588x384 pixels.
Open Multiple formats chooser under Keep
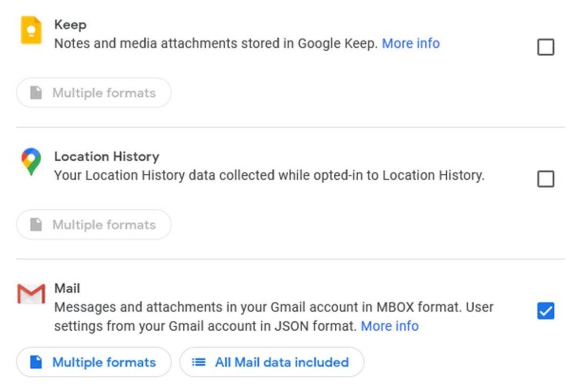93,92
